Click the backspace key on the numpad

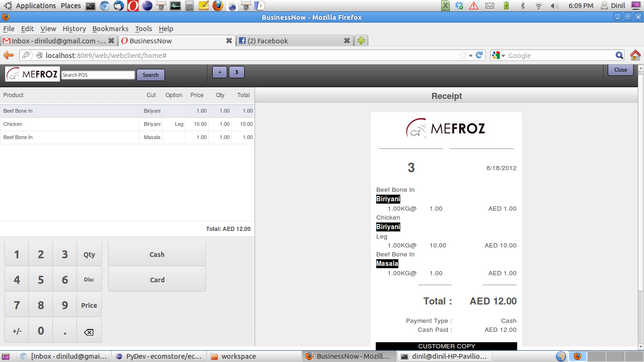89,331
